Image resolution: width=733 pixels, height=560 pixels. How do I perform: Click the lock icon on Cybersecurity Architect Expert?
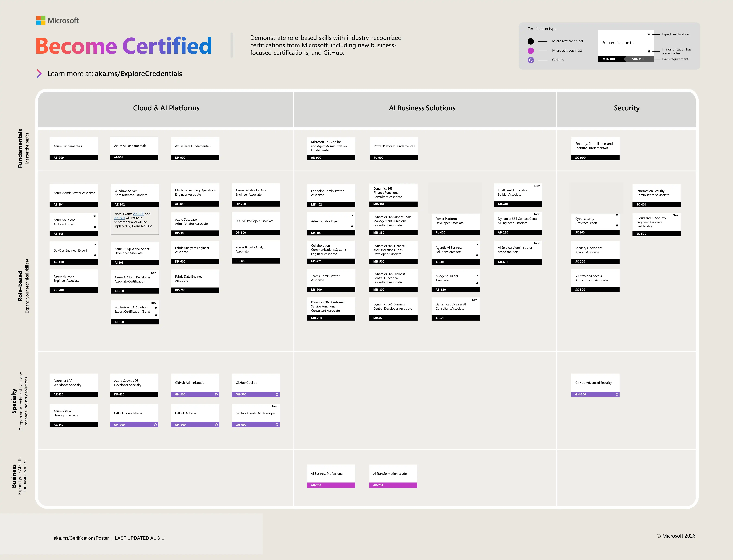617,225
